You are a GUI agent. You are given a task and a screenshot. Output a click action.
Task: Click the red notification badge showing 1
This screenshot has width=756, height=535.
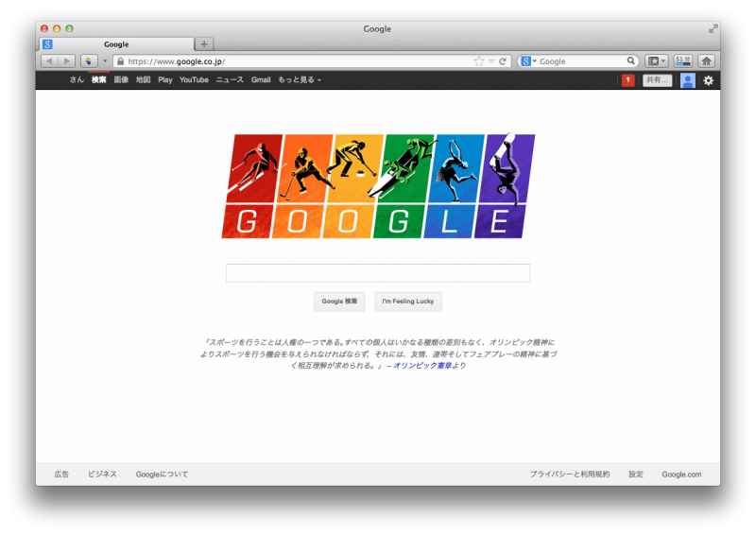point(627,80)
